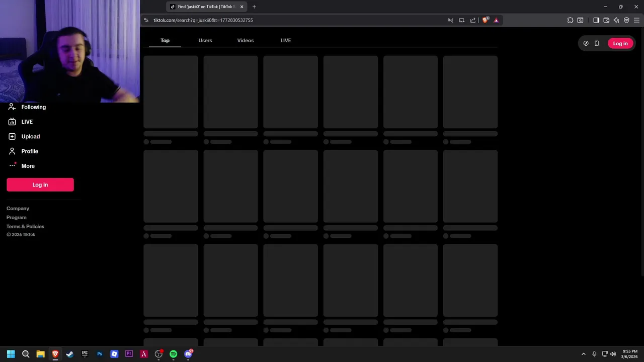Screen dimensions: 644x362
Task: Open Epic Games Launcher from taskbar
Action: 85,354
